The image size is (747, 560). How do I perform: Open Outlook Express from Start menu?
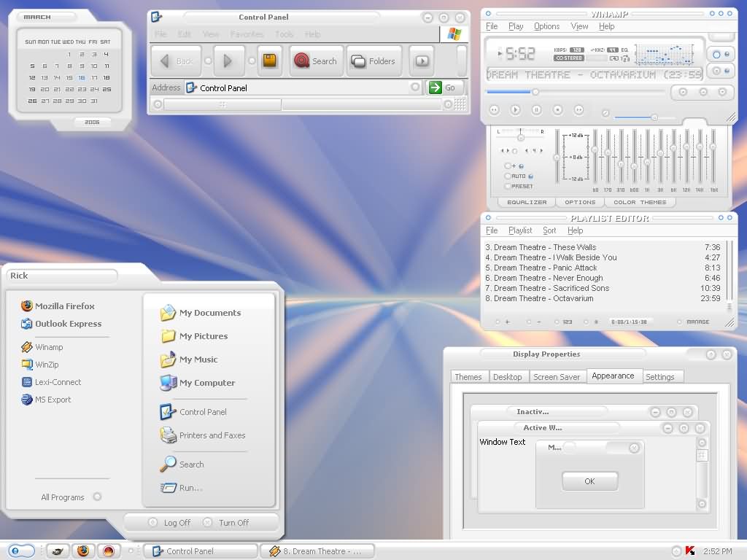point(61,323)
